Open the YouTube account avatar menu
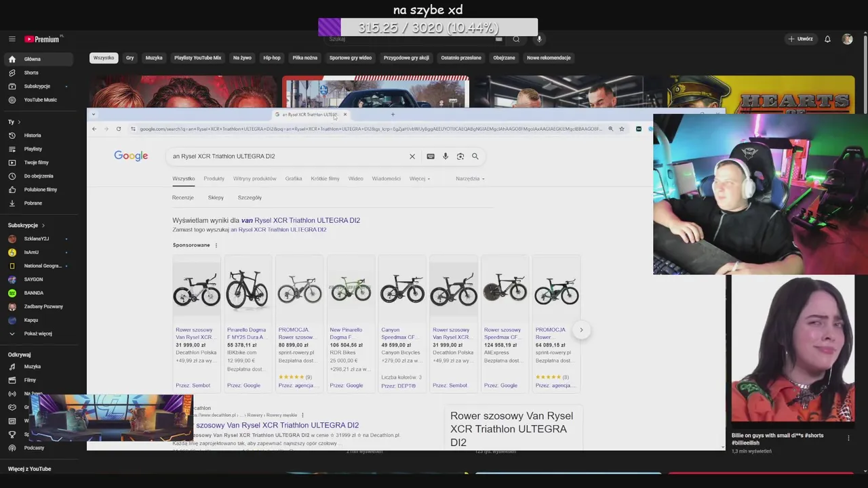 pos(847,39)
